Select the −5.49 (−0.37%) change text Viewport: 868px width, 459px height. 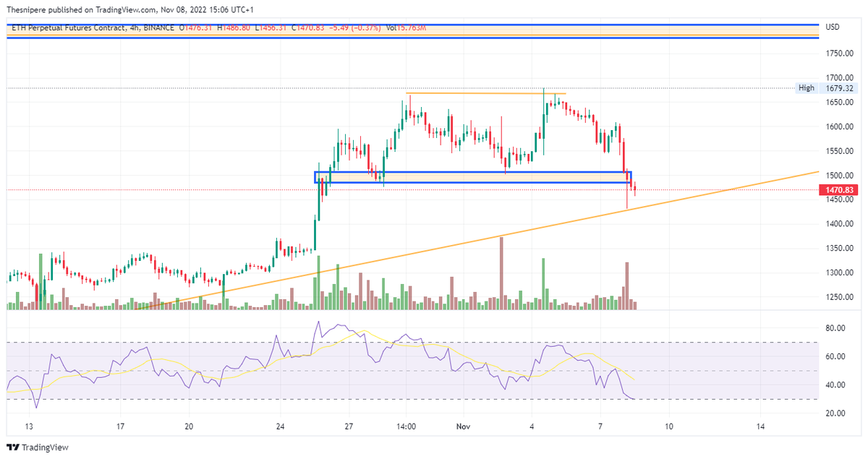tap(357, 27)
